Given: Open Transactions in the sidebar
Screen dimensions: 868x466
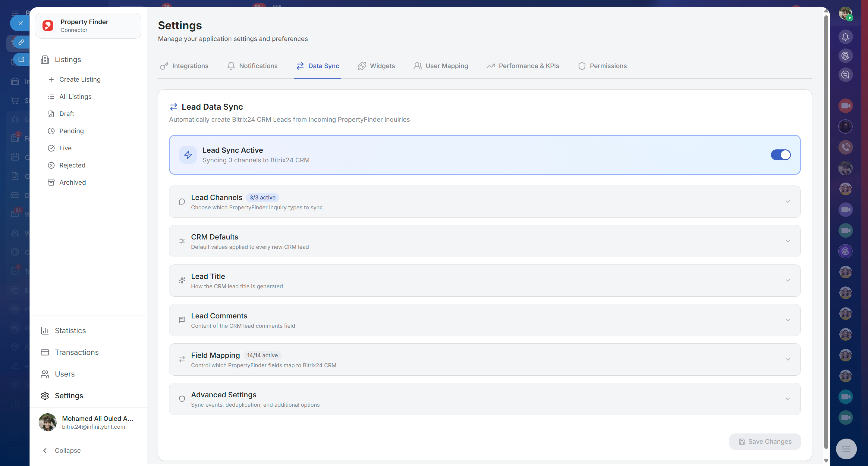Looking at the screenshot, I should 77,352.
